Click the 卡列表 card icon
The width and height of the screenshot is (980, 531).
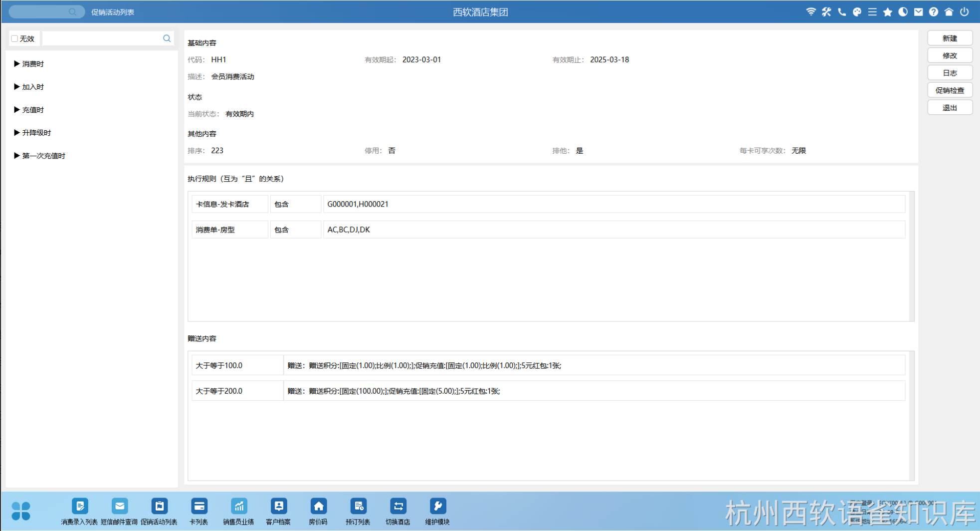[x=199, y=507]
